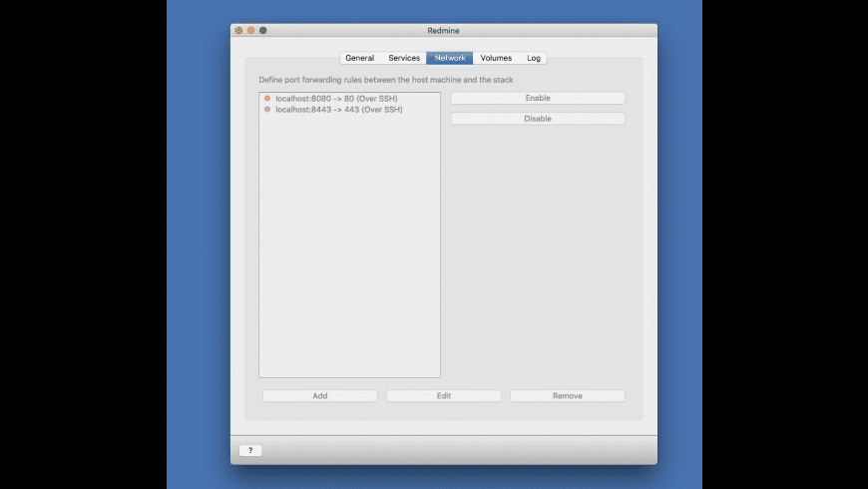Click status icon beside localhost:8080 rule
The width and height of the screenshot is (868, 489).
point(267,99)
